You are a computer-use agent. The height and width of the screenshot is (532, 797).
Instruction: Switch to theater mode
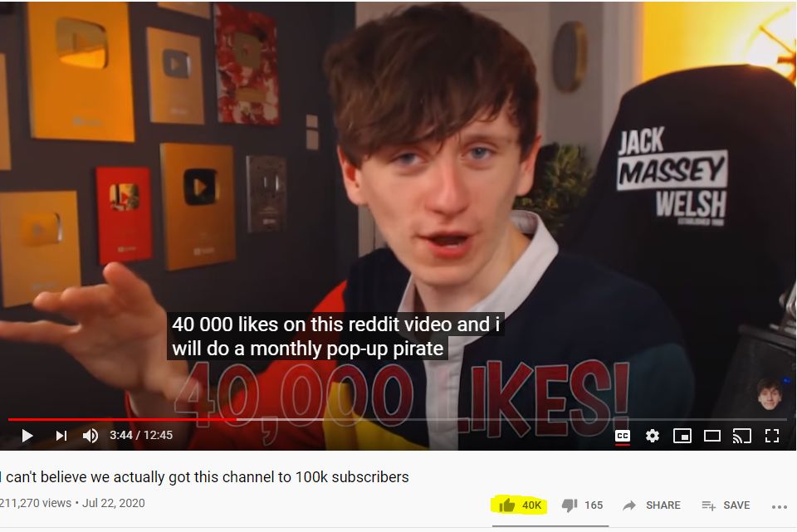[x=712, y=436]
